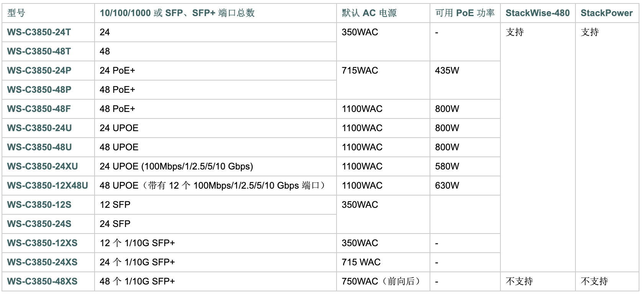Image resolution: width=644 pixels, height=296 pixels.
Task: Click the 750WAC（前向后） power cell
Action: [x=381, y=281]
